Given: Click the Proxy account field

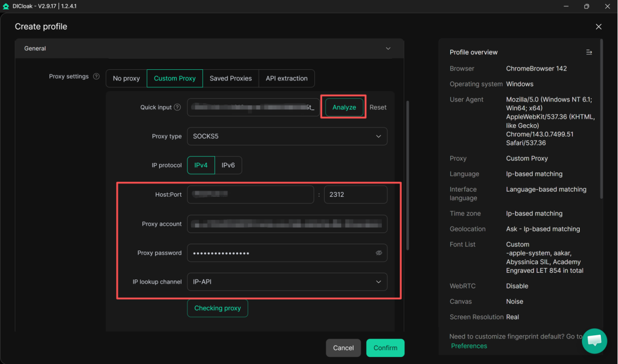Looking at the screenshot, I should 287,224.
